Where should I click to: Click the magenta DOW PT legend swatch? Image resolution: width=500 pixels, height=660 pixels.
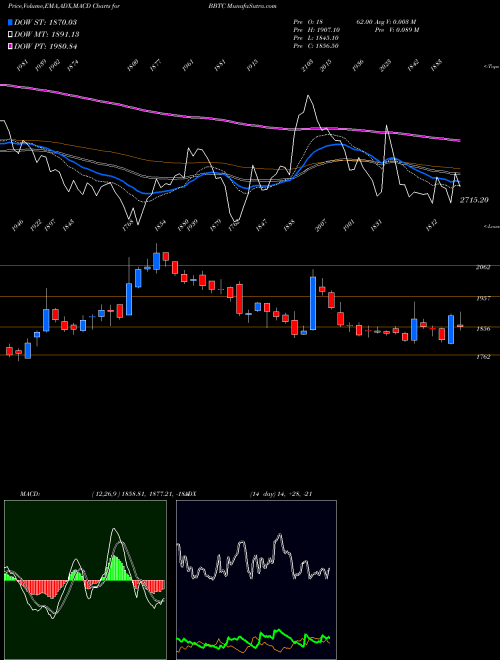(x=10, y=46)
